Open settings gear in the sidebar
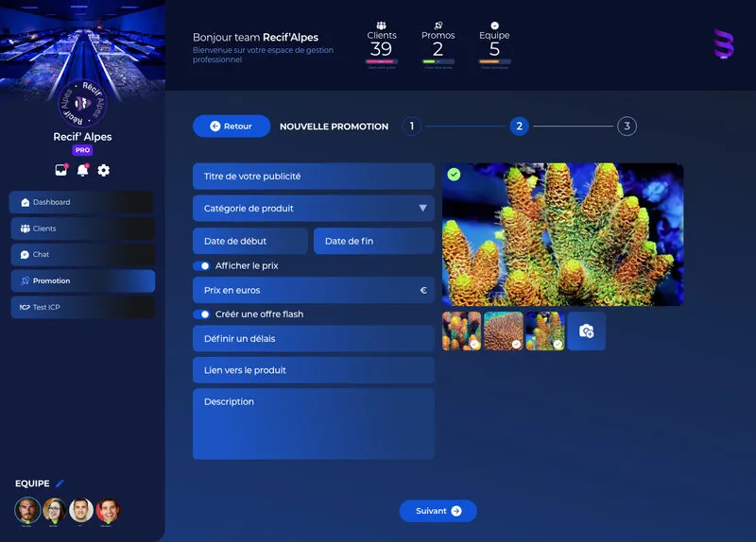756x542 pixels. [x=104, y=170]
